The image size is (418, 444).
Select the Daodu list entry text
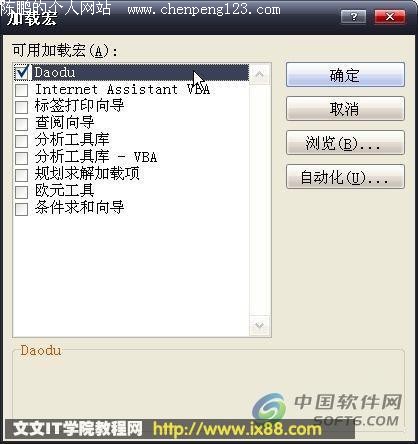click(x=55, y=73)
